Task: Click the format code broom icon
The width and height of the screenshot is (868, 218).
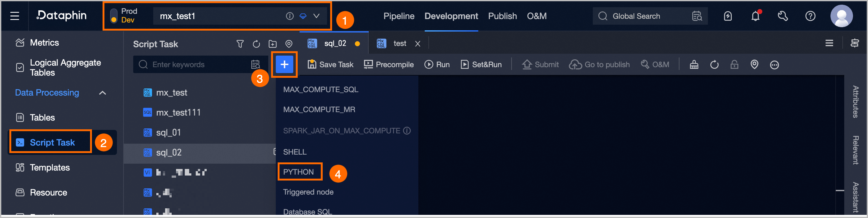Action: (694, 64)
